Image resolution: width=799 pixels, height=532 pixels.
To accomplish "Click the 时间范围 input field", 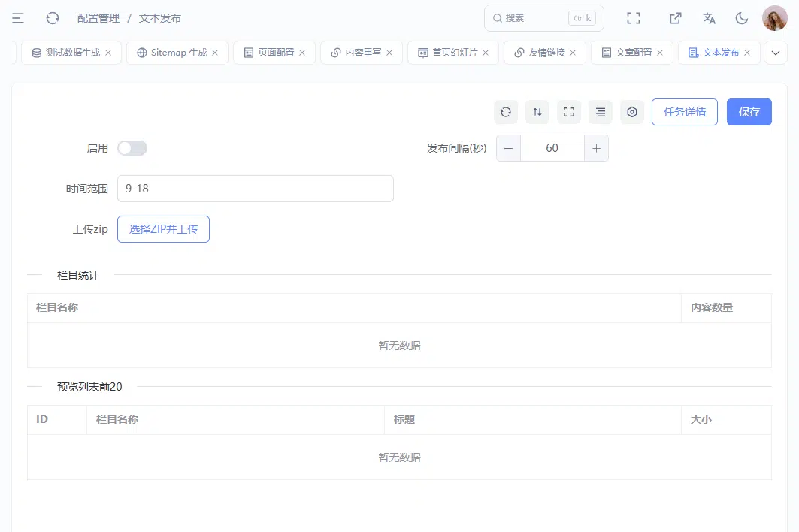I will [x=256, y=189].
